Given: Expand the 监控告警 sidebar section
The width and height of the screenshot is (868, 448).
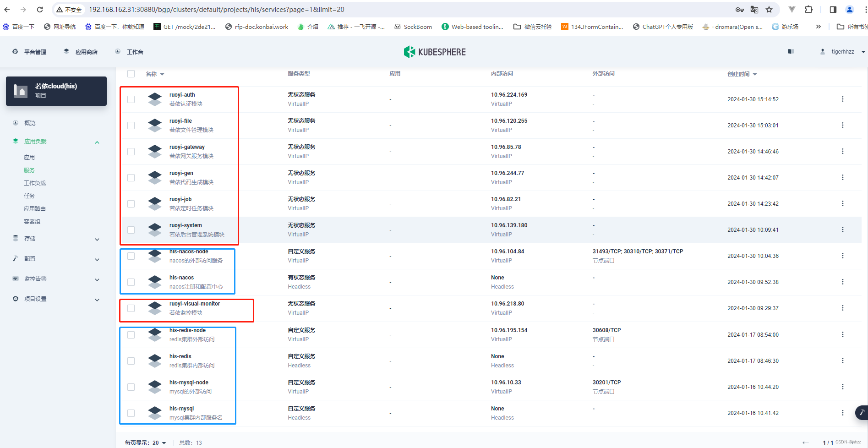Looking at the screenshot, I should [x=97, y=279].
